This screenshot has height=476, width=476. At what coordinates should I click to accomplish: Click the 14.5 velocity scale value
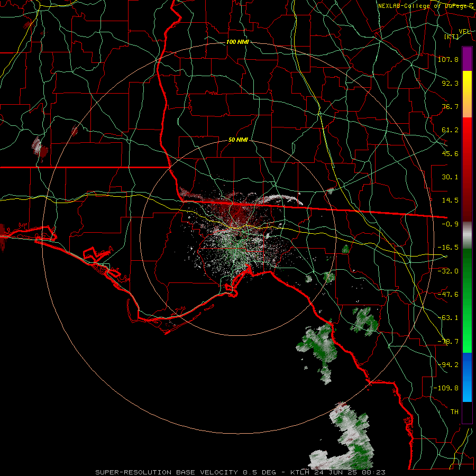[450, 200]
